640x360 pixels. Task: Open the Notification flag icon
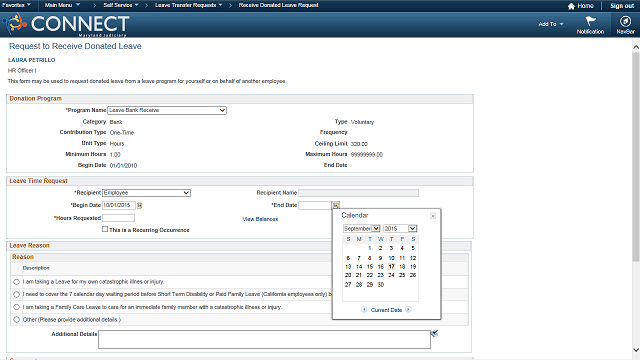click(x=590, y=21)
